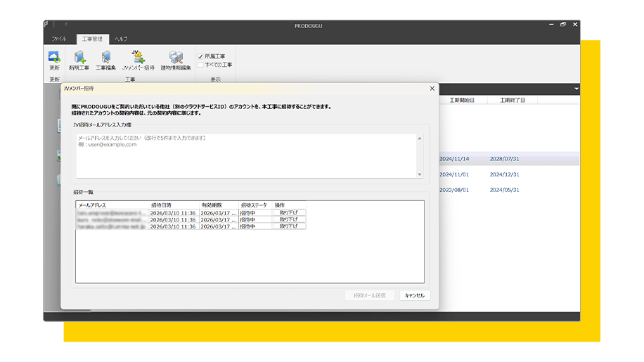Click the 更新 cloud refresh icon

[54, 58]
